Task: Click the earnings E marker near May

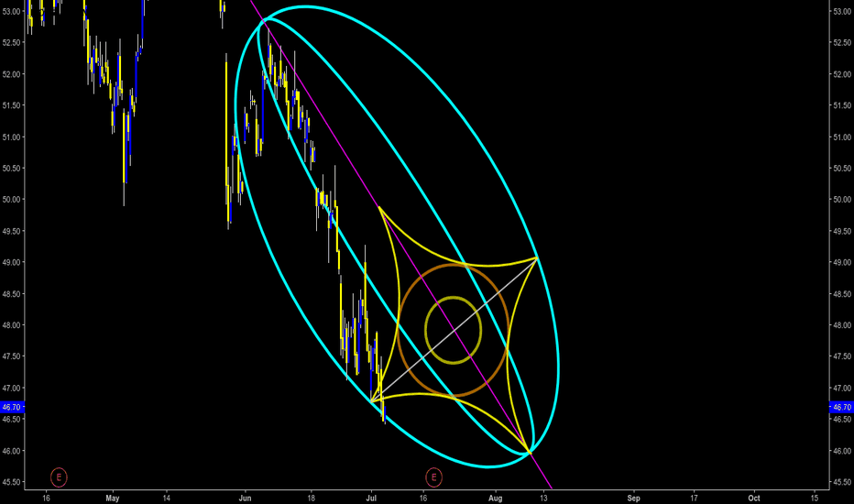Action: [x=59, y=477]
